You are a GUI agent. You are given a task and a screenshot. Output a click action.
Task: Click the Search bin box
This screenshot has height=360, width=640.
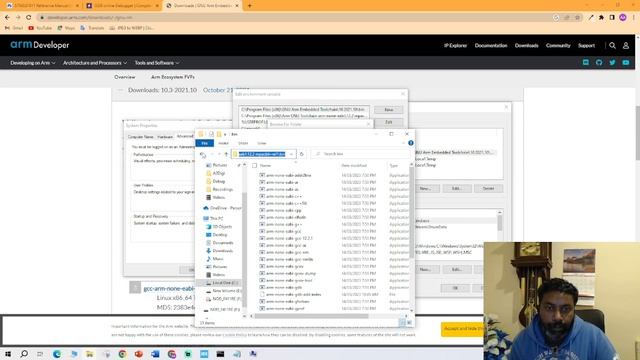(x=360, y=154)
